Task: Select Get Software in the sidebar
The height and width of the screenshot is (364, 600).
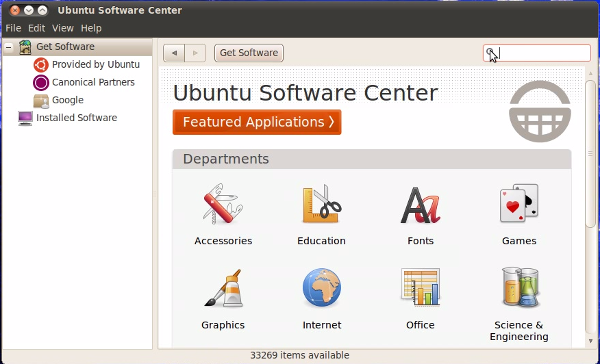Action: click(66, 47)
